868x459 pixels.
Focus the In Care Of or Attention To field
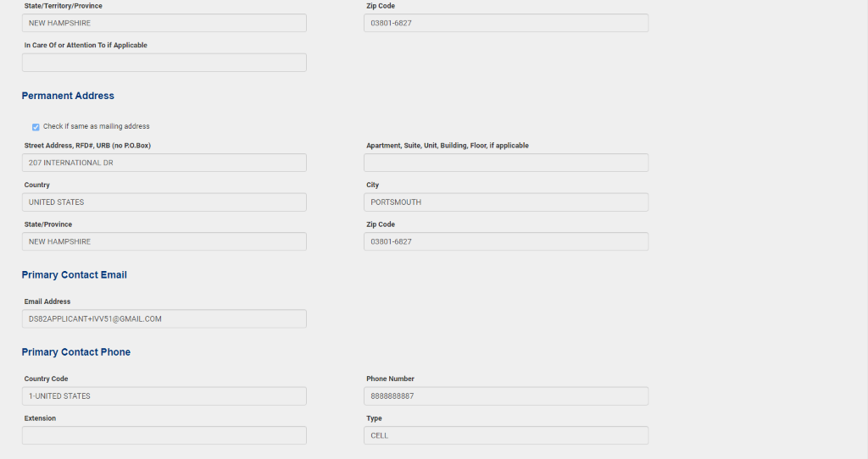point(164,63)
